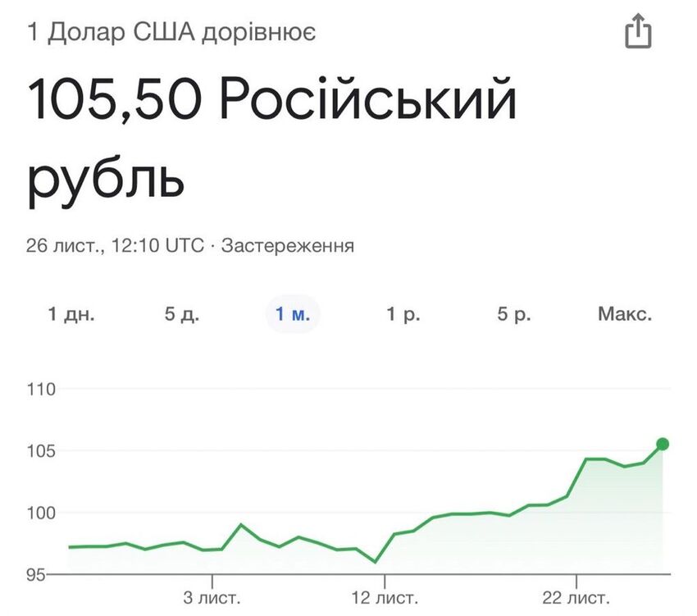Viewport: 697px width, 616px height.
Task: Click the 26 лист., 12:10 UTC timestamp
Action: [x=115, y=245]
